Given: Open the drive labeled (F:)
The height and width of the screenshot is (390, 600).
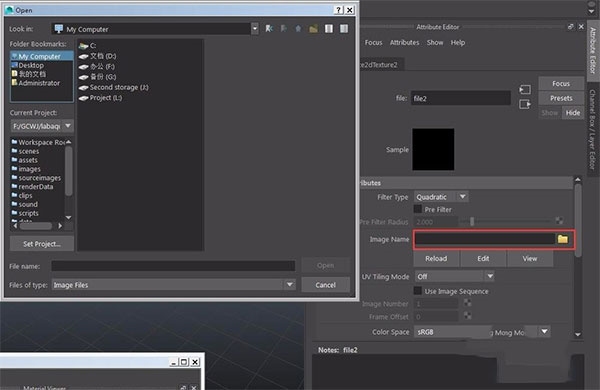Looking at the screenshot, I should click(x=96, y=67).
